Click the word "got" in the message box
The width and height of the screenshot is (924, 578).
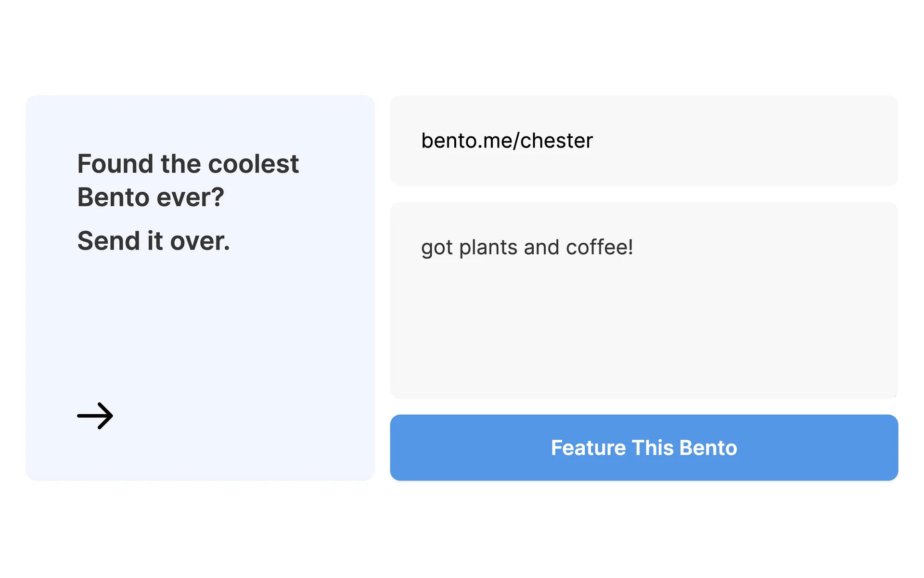tap(437, 249)
